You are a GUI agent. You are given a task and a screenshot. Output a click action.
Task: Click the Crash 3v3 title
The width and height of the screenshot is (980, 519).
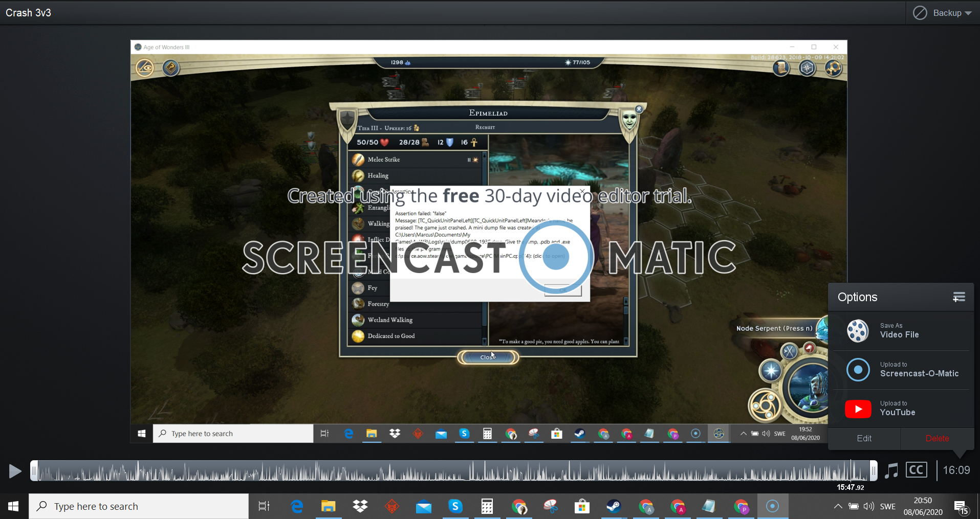[29, 13]
